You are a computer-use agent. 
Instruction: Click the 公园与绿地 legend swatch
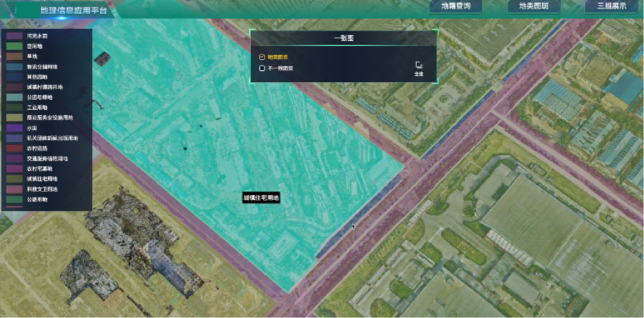pos(14,98)
